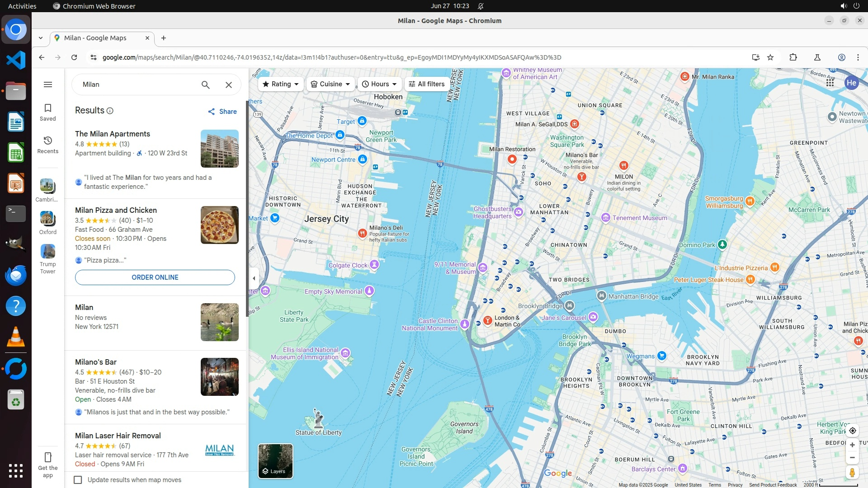The height and width of the screenshot is (488, 868).
Task: Click the ORDER ONLINE button
Action: 155,277
